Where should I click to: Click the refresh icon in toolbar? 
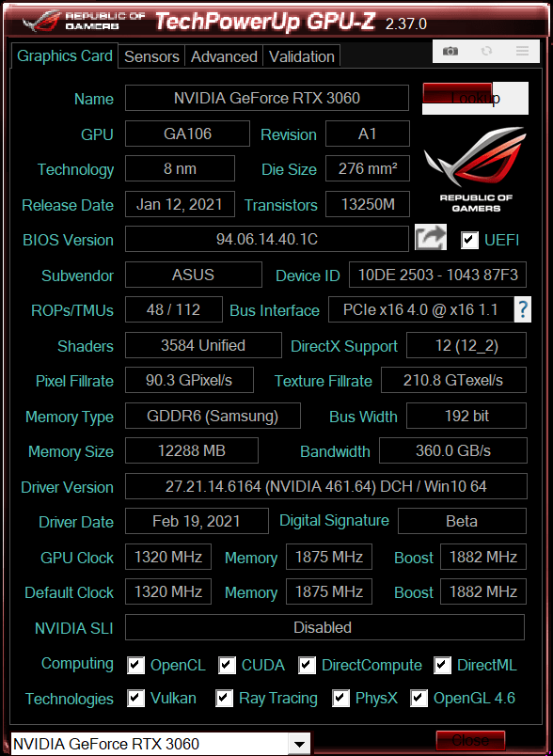click(x=486, y=51)
